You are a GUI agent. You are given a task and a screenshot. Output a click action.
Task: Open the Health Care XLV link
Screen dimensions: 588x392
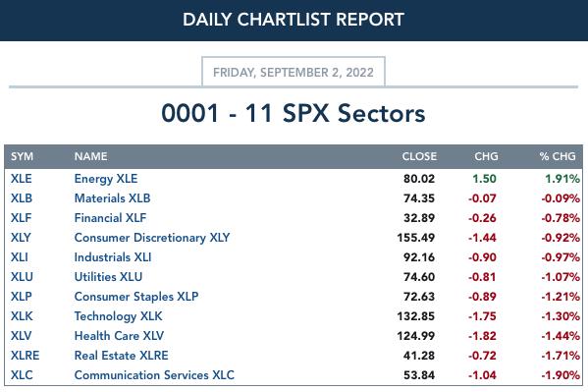pos(119,336)
